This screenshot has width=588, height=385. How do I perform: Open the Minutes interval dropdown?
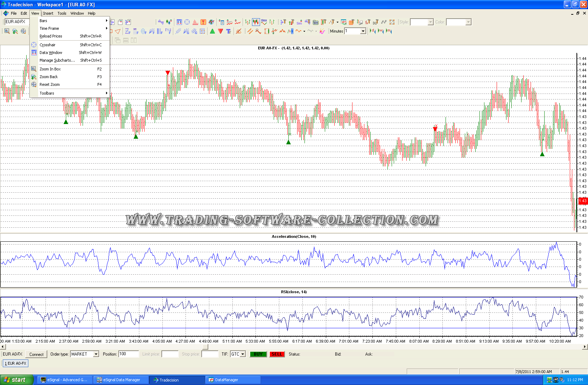click(363, 31)
